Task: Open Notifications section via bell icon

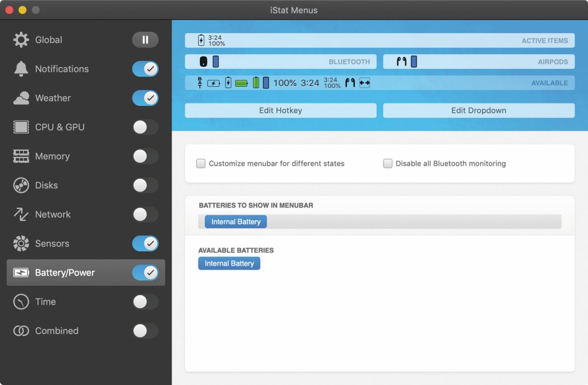Action: click(21, 69)
